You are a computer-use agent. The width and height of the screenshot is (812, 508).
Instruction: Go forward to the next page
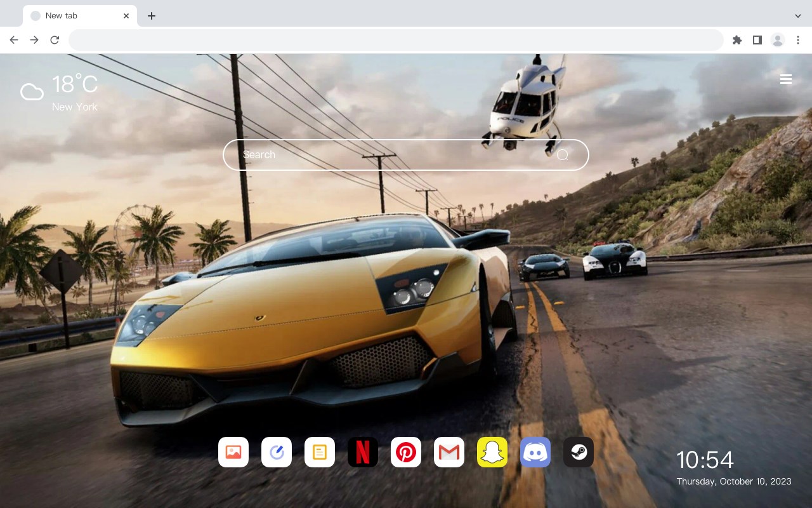click(34, 40)
